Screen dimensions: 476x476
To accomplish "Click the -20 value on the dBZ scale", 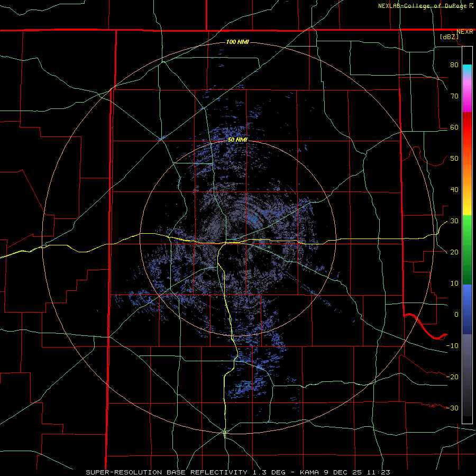I will point(453,377).
